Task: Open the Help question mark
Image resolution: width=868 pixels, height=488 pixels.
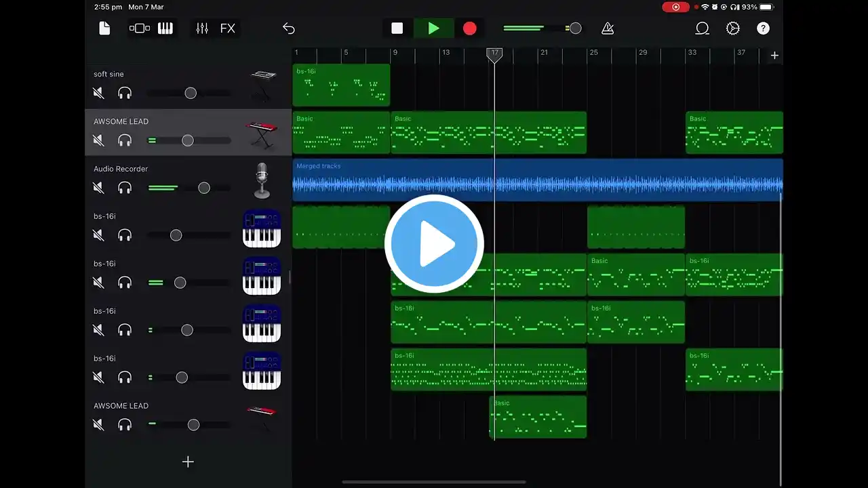Action: (764, 28)
